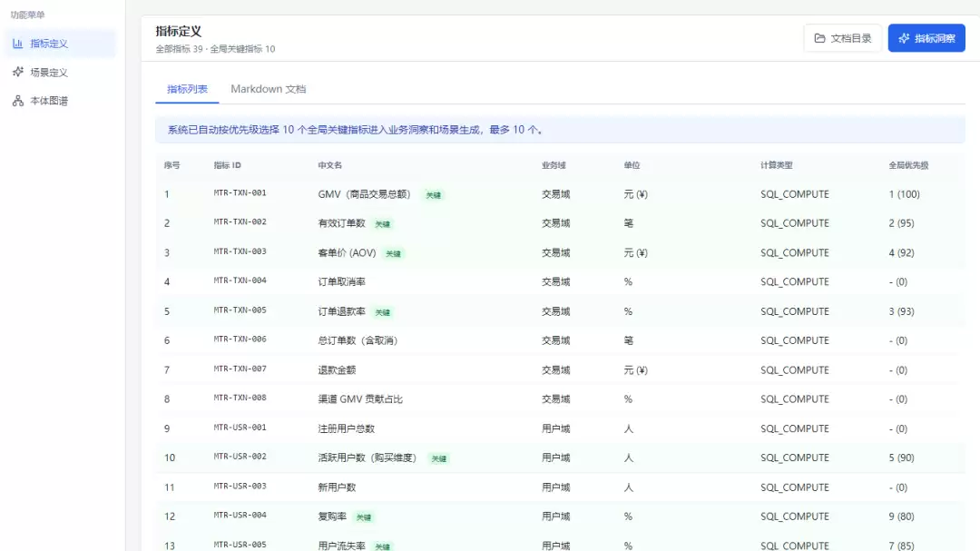
Task: Click priority value 9 (80)
Action: [x=901, y=517]
